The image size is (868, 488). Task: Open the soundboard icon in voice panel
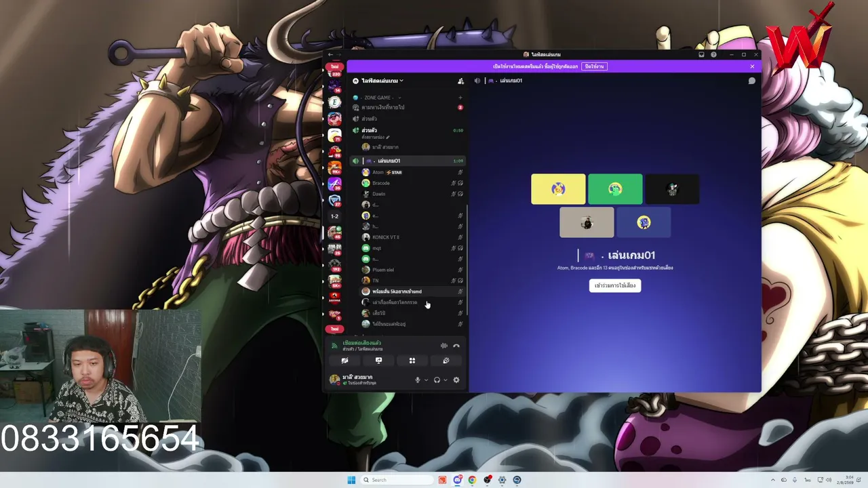pyautogui.click(x=446, y=361)
